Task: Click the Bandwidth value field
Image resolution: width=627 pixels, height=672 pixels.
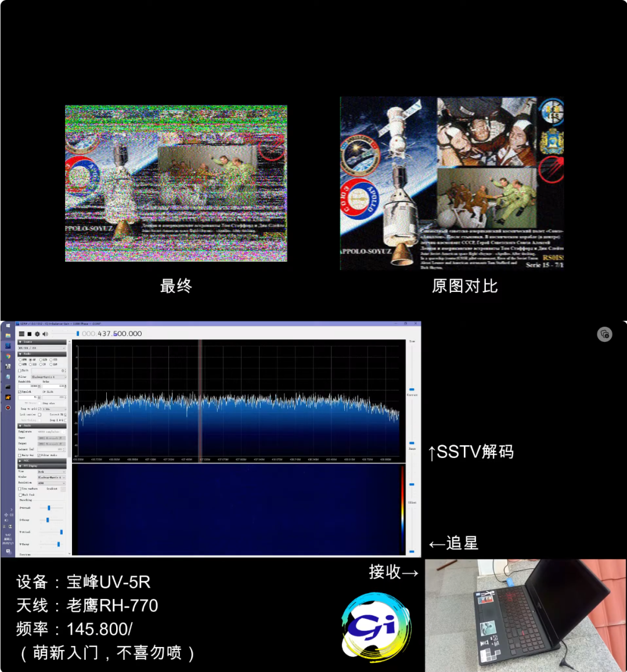Action: pyautogui.click(x=29, y=386)
